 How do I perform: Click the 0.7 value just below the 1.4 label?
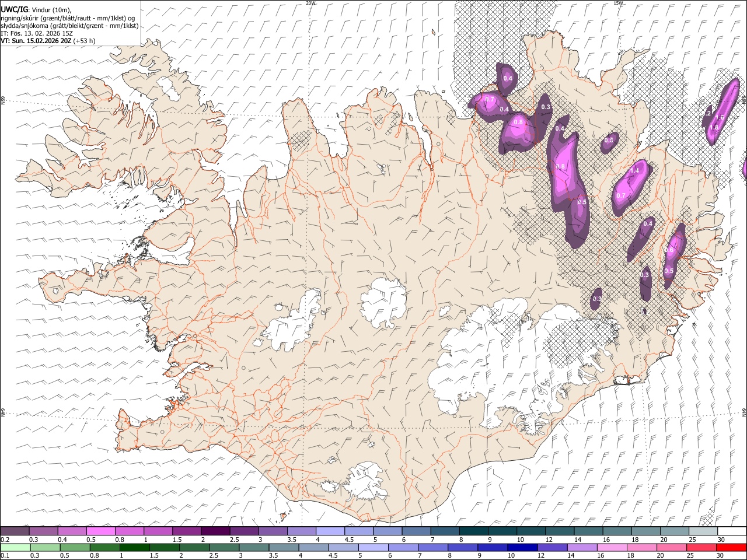621,196
